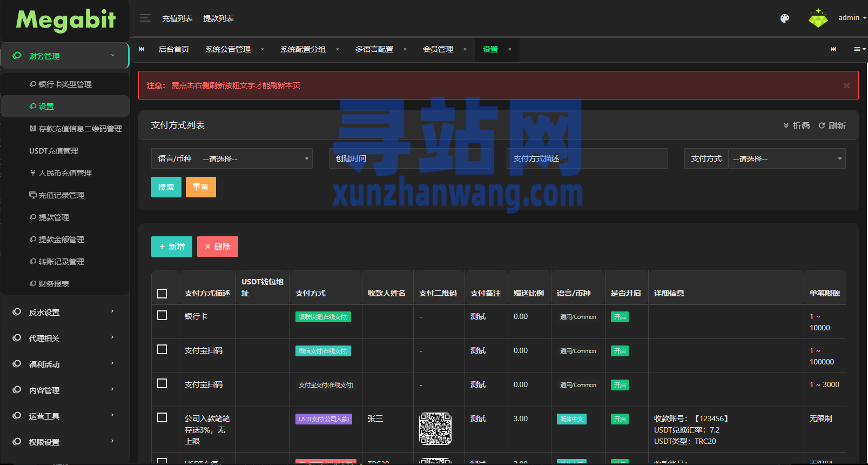Expand the 权限设置 sidebar menu
This screenshot has width=868, height=465.
pos(65,442)
